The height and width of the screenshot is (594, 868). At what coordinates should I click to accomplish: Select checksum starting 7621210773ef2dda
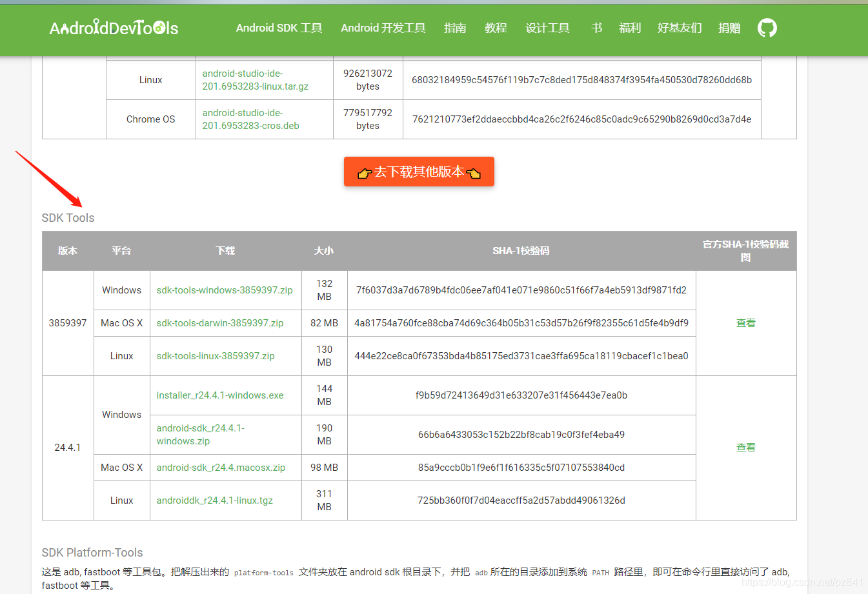click(x=582, y=119)
